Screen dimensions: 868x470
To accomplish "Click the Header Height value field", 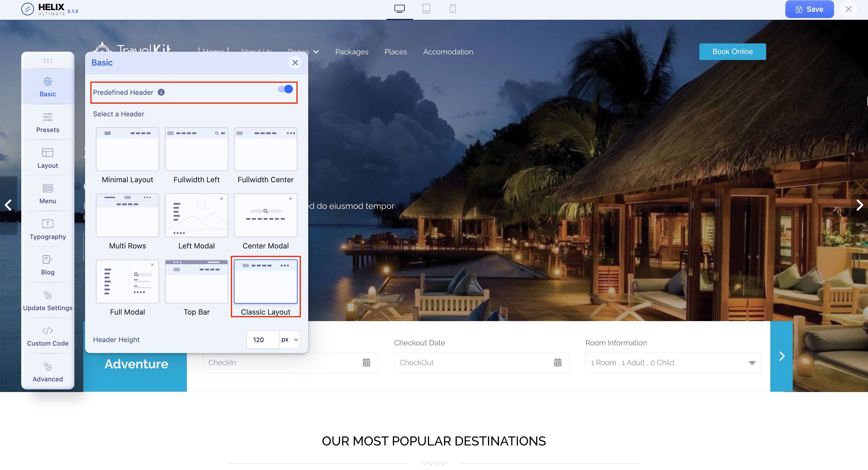I will click(x=262, y=339).
